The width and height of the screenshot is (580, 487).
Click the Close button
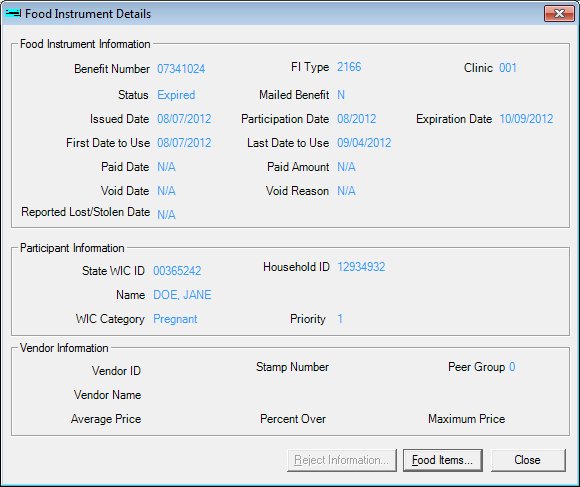click(528, 460)
